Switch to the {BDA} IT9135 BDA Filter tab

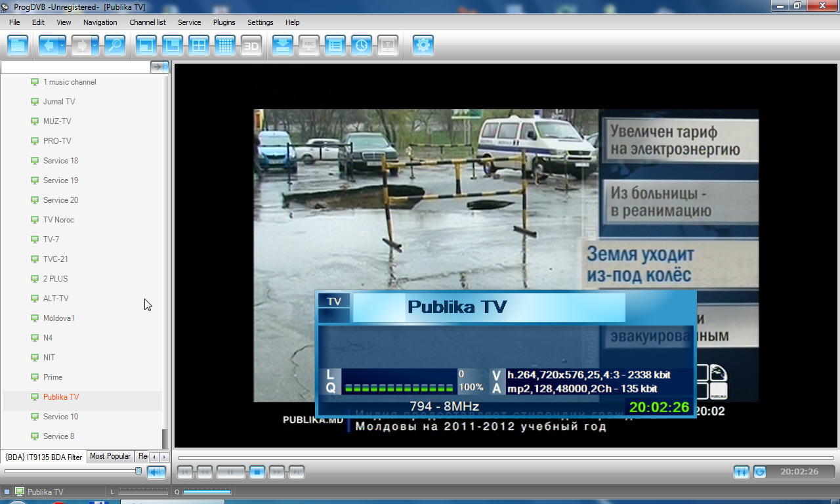click(44, 457)
